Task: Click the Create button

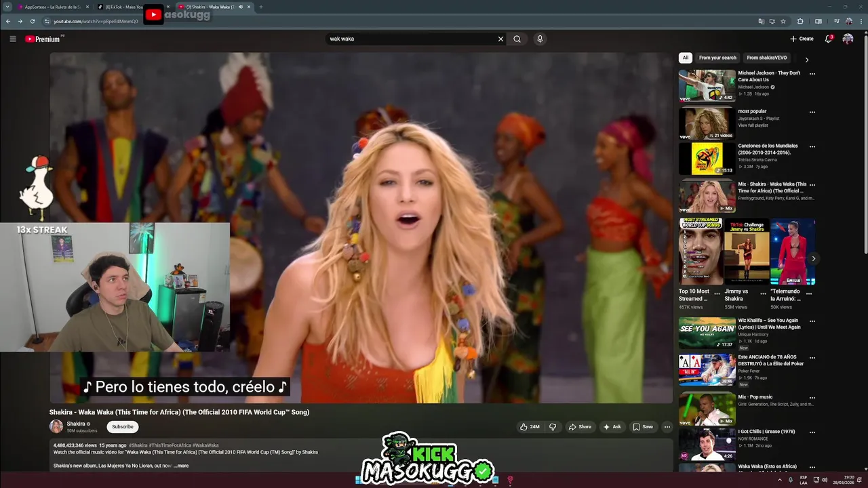Action: pyautogui.click(x=802, y=39)
